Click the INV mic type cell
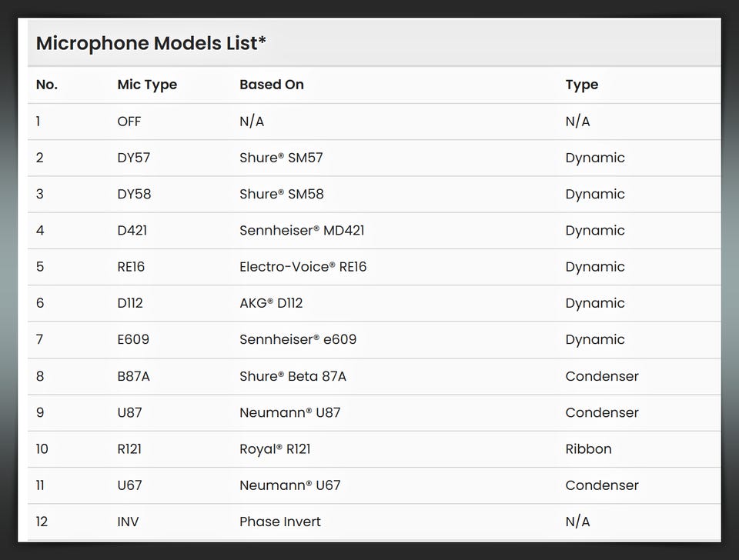 click(129, 522)
